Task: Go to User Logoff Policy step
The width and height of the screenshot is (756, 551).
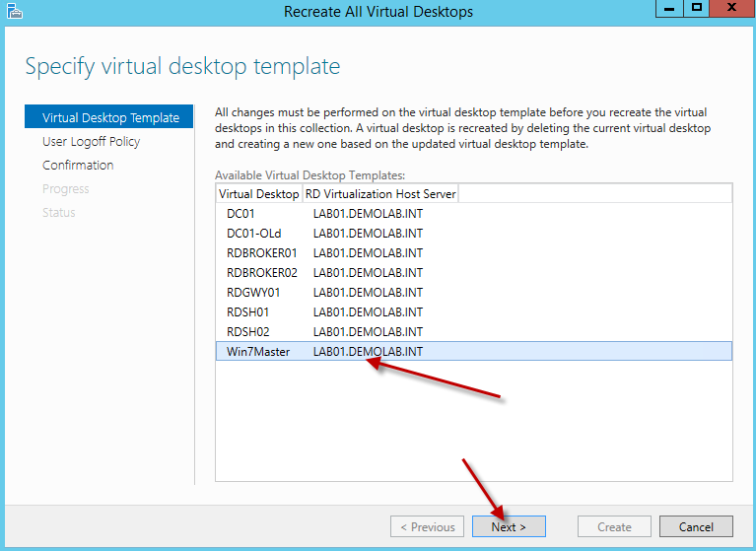Action: [91, 141]
